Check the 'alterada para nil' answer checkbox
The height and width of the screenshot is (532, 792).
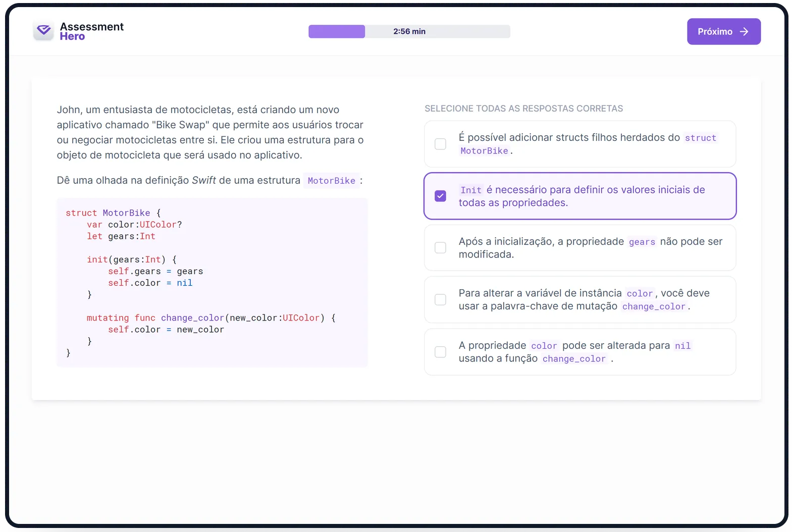click(x=440, y=352)
